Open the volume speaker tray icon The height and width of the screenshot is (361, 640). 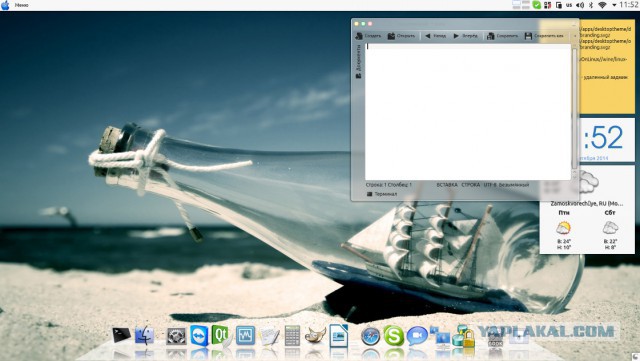(x=580, y=5)
